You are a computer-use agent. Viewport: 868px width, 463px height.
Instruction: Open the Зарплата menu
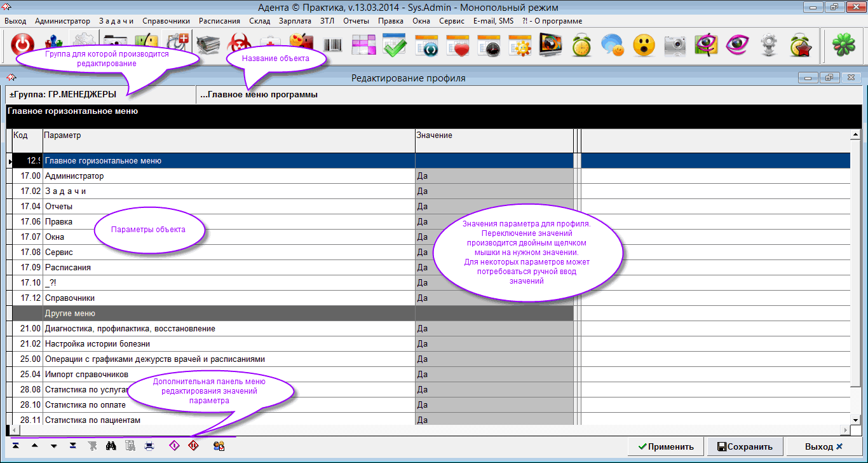[295, 21]
